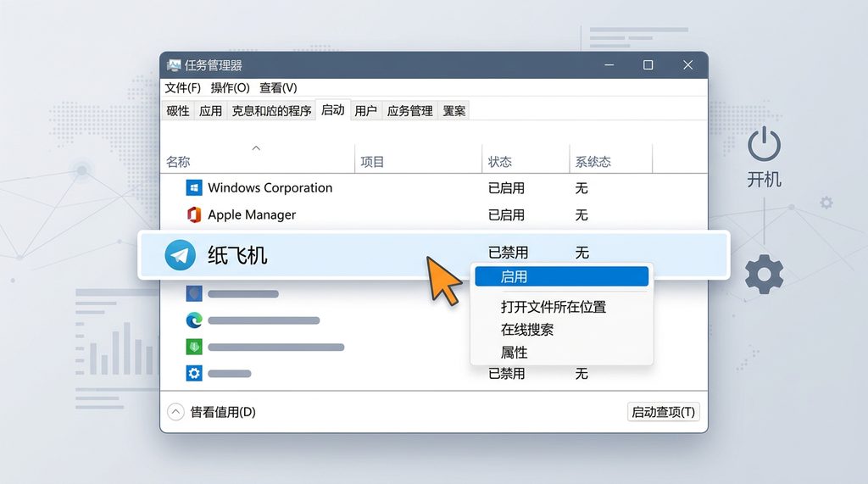868x484 pixels.
Task: Switch to the 应务管理 tab
Action: pyautogui.click(x=410, y=111)
